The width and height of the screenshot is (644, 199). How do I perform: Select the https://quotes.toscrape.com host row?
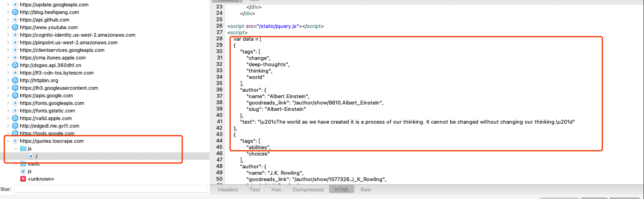(105, 141)
